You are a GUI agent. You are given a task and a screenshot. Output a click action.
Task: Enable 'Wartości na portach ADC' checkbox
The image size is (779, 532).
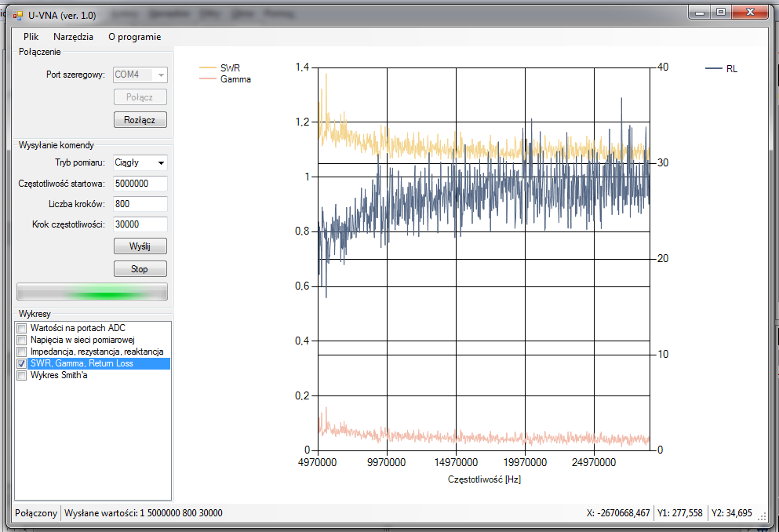22,328
